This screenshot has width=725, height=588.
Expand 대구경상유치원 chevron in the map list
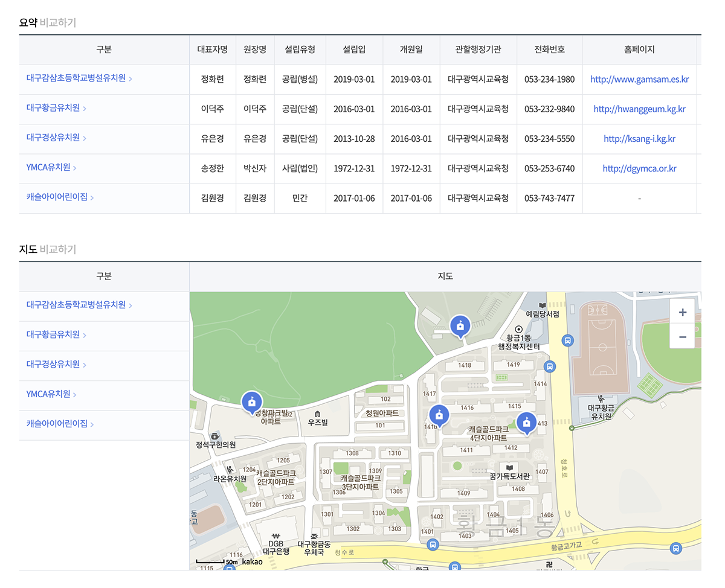pyautogui.click(x=85, y=365)
